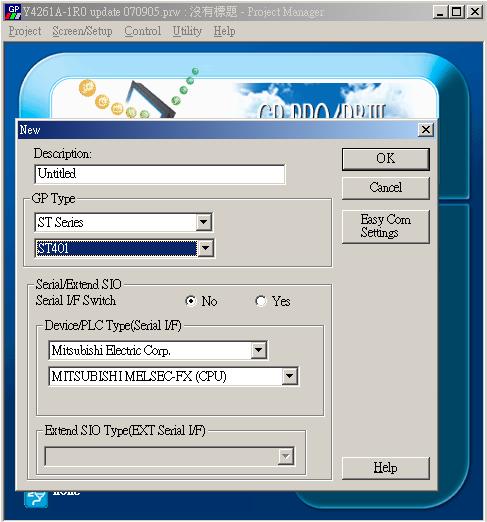Screen dimensions: 487x522
Task: Click the Description text field
Action: [x=160, y=174]
